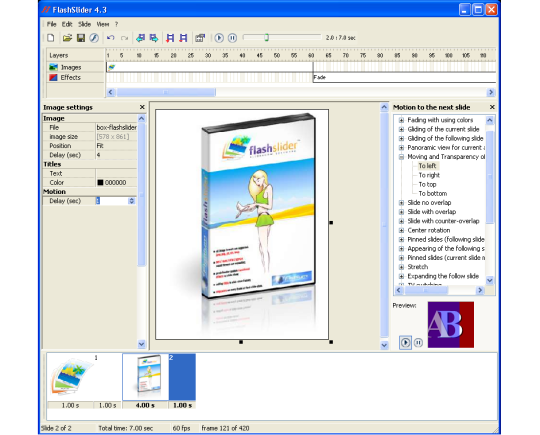540x435 pixels.
Task: Click the first blue film-frame toolbar icon
Action: point(170,38)
